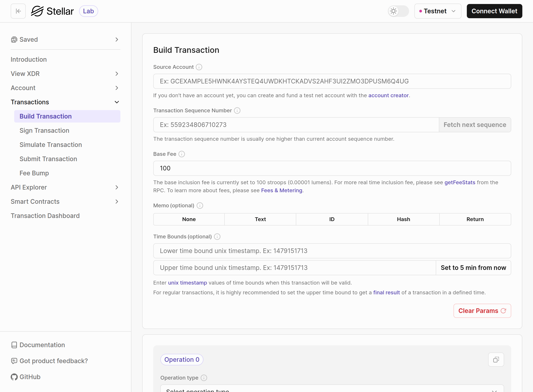The width and height of the screenshot is (533, 392).
Task: Click the Source Account input field
Action: click(332, 81)
